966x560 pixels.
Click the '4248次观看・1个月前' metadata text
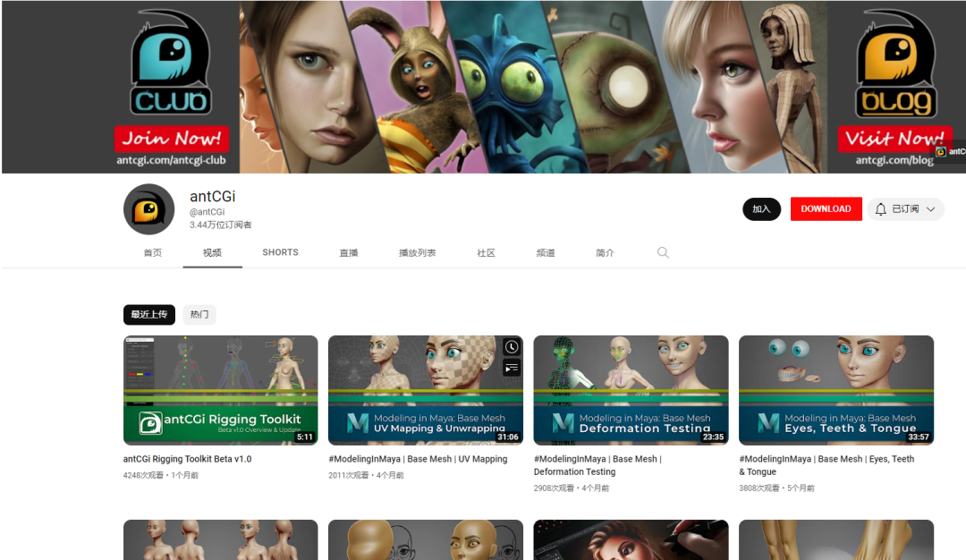pyautogui.click(x=161, y=475)
